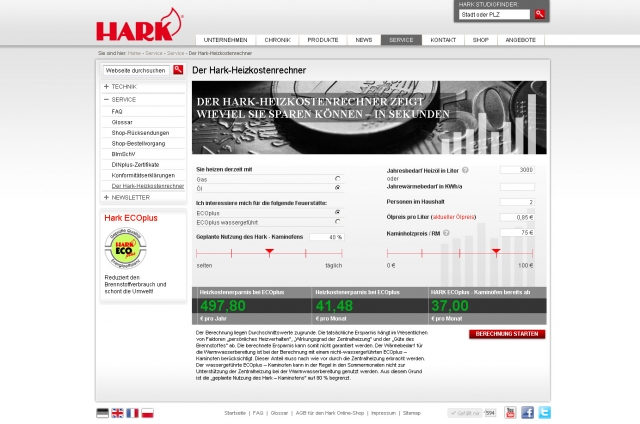Click the BERECHNUNG STARTEN button
640x424 pixels.
(x=507, y=334)
